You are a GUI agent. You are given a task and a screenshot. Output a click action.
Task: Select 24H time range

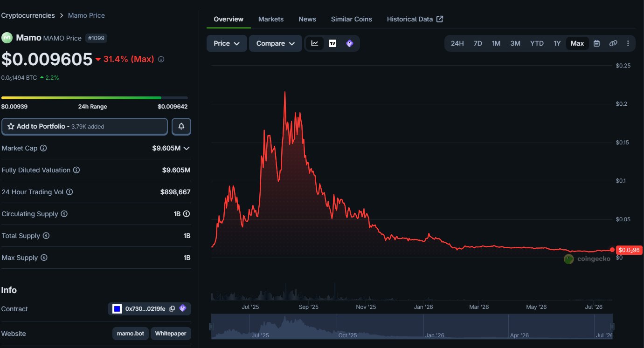[x=457, y=43]
